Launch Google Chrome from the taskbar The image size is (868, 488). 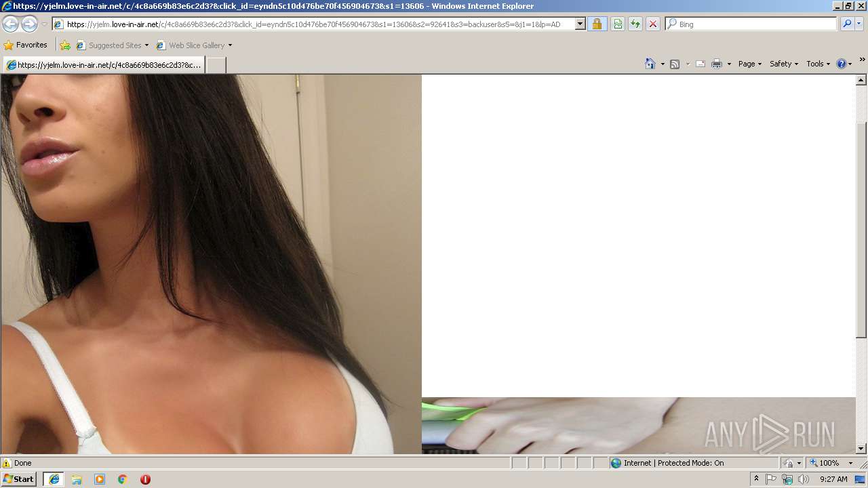click(123, 479)
